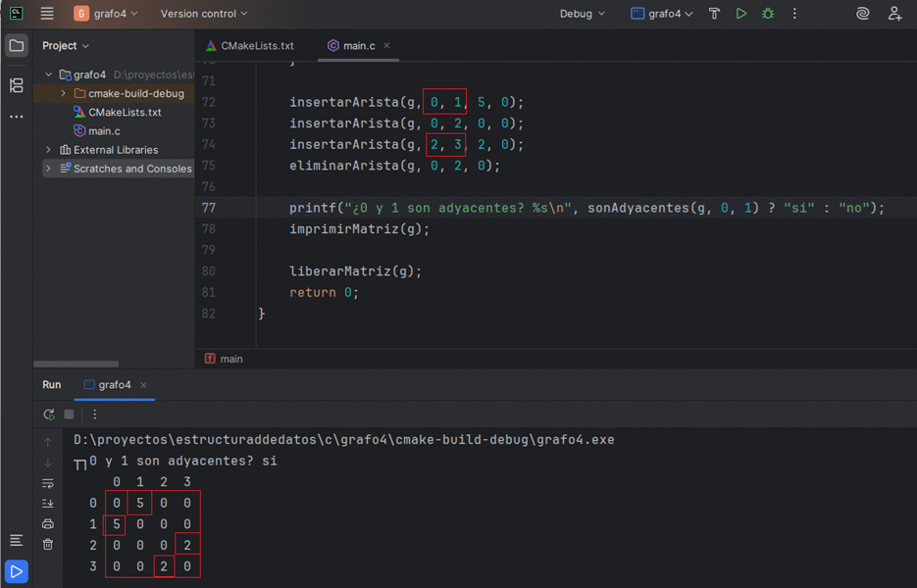This screenshot has height=588, width=917.
Task: Open the Version control dropdown
Action: click(204, 14)
